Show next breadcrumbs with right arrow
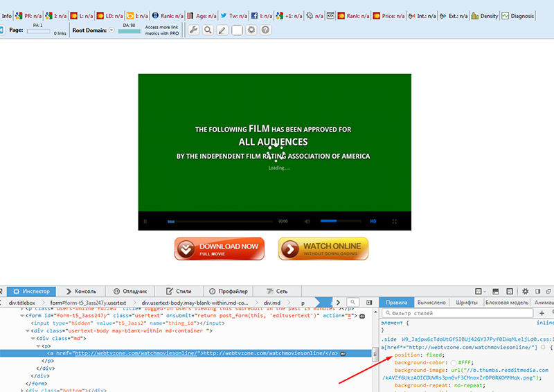The height and width of the screenshot is (392, 554). [x=338, y=303]
